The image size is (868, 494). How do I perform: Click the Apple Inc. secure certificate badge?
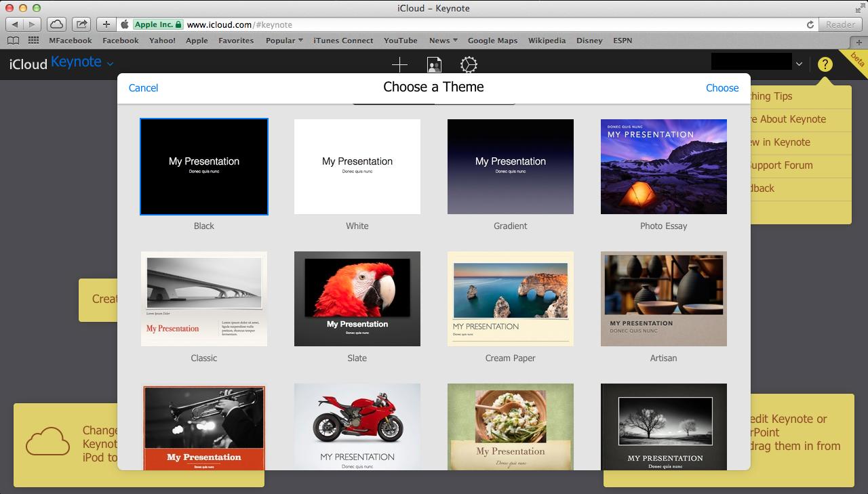[x=158, y=24]
